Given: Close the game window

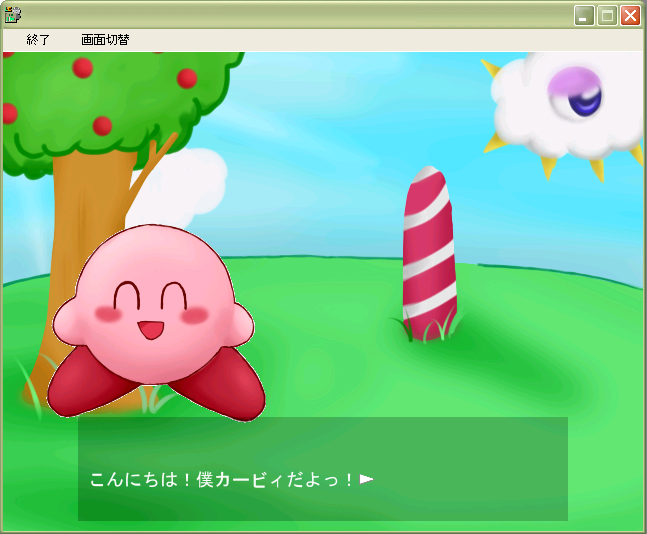Looking at the screenshot, I should click(630, 16).
